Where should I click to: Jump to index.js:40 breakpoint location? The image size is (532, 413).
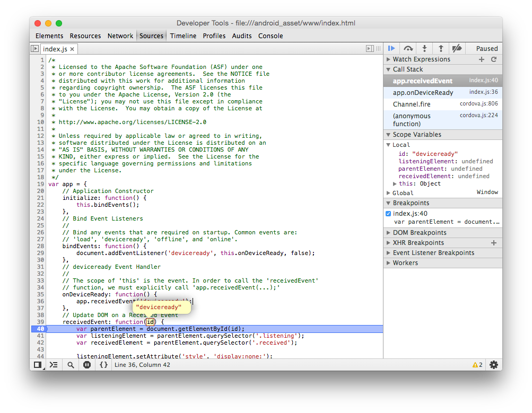[x=410, y=214]
